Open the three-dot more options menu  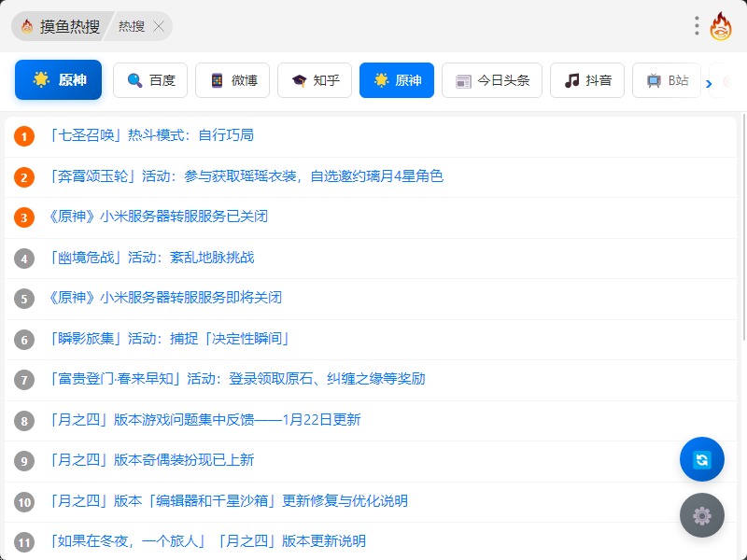coord(697,26)
